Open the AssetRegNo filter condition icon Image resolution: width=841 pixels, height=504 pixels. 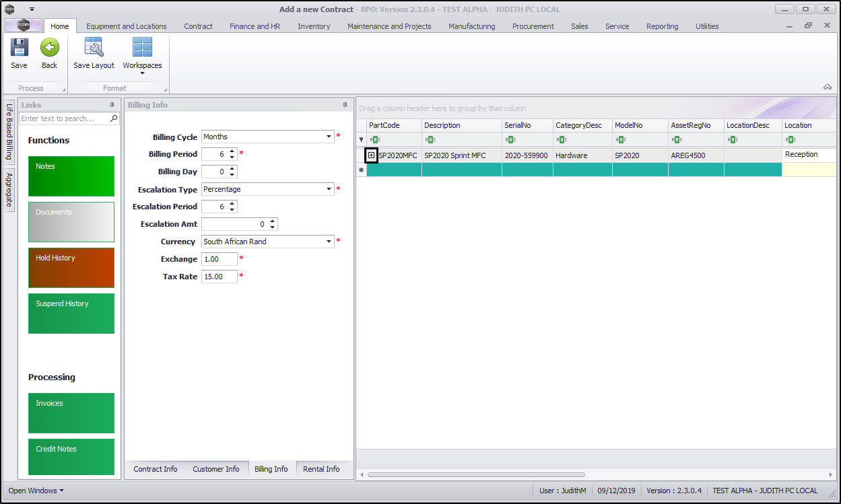click(x=677, y=140)
